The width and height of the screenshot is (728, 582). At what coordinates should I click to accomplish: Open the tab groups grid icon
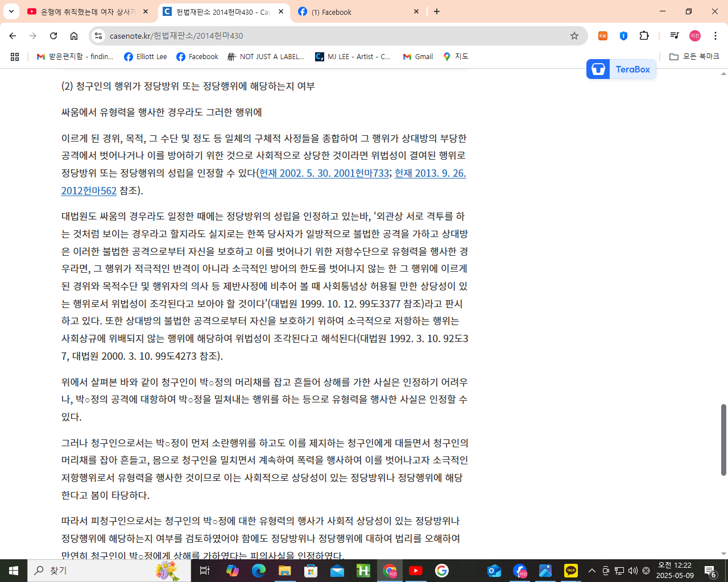pos(15,57)
